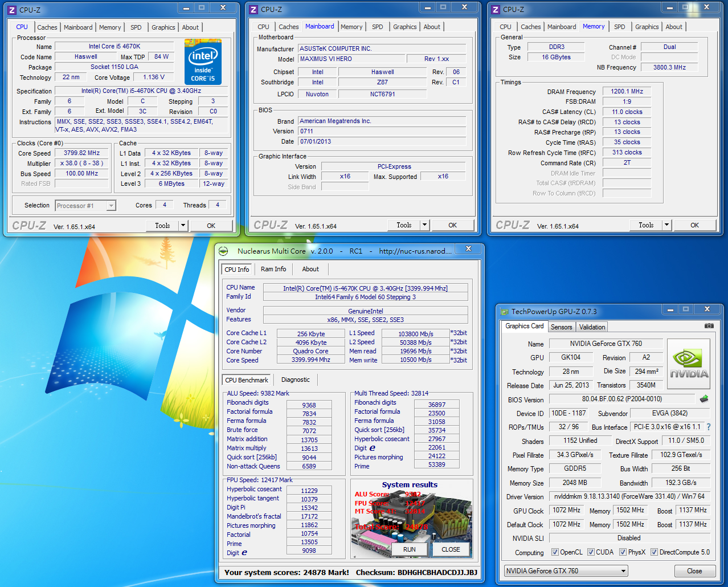
Task: Click the CPU-Z title icon in the Motherboard window
Action: click(254, 9)
